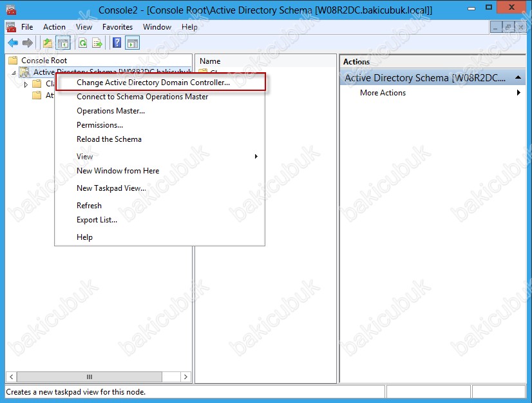Image resolution: width=532 pixels, height=403 pixels.
Task: Maximize the Console2 main window
Action: 489,7
